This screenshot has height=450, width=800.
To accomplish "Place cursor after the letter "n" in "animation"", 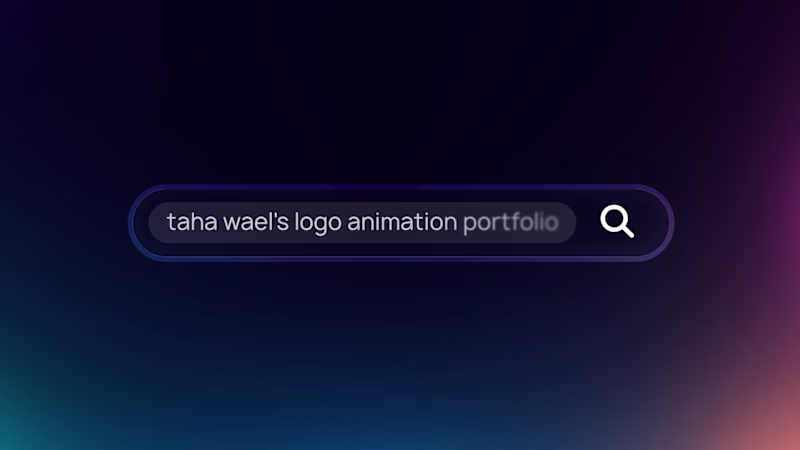I will [458, 222].
